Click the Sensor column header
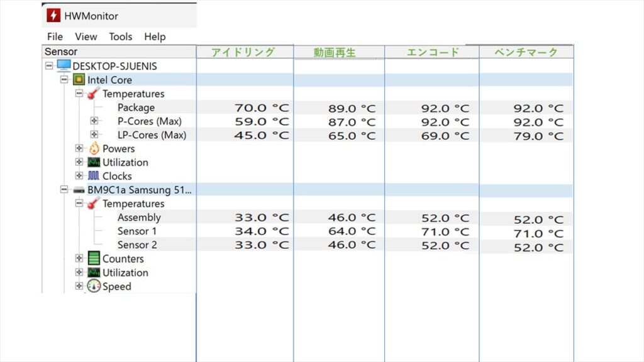This screenshot has height=362, width=644. (x=119, y=52)
